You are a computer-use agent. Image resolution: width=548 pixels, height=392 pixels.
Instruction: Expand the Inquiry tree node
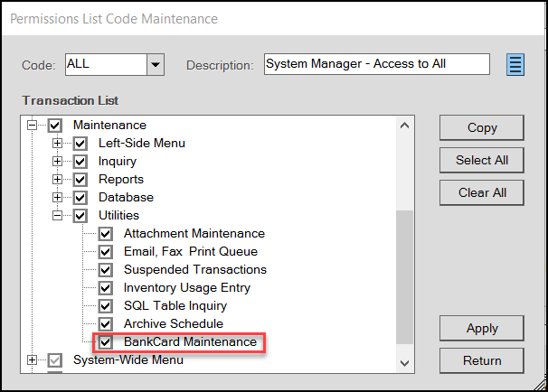tap(57, 162)
